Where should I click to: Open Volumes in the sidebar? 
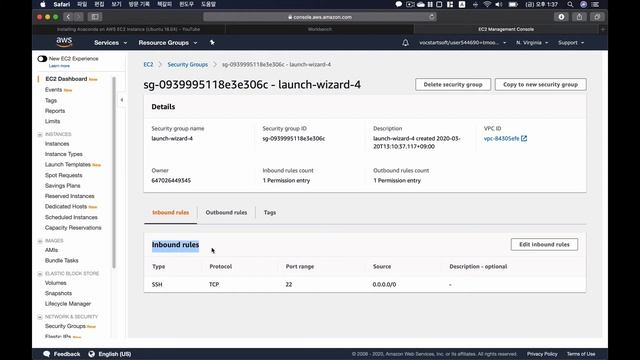coord(56,283)
